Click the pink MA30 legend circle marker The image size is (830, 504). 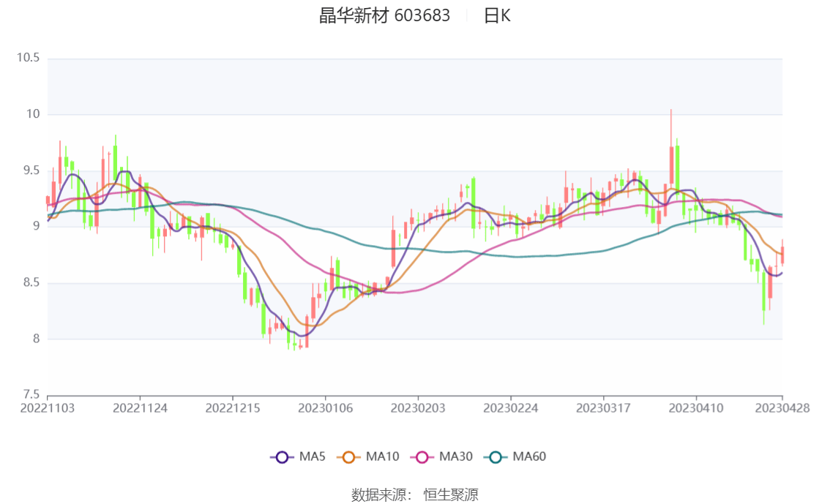[422, 457]
